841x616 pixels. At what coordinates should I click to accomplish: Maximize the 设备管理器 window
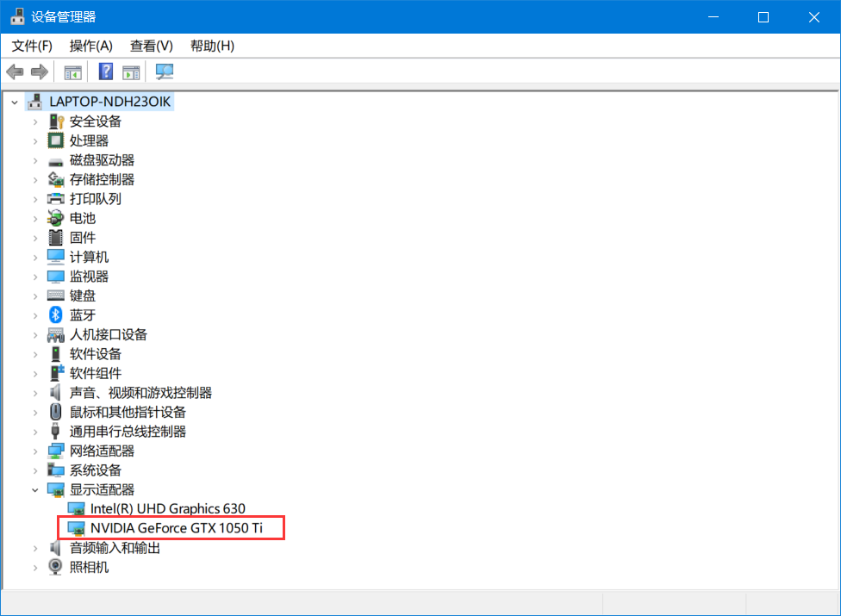pyautogui.click(x=763, y=17)
